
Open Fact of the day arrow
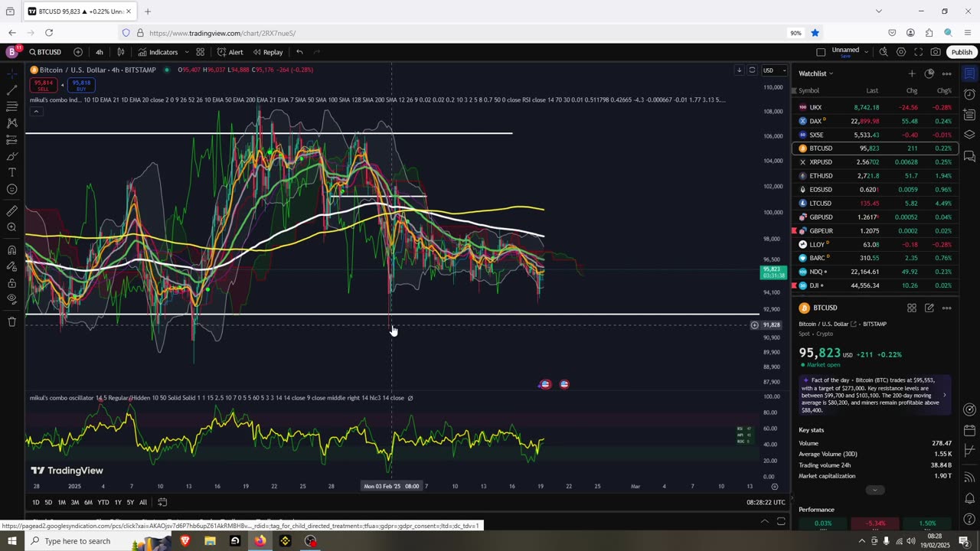point(944,395)
